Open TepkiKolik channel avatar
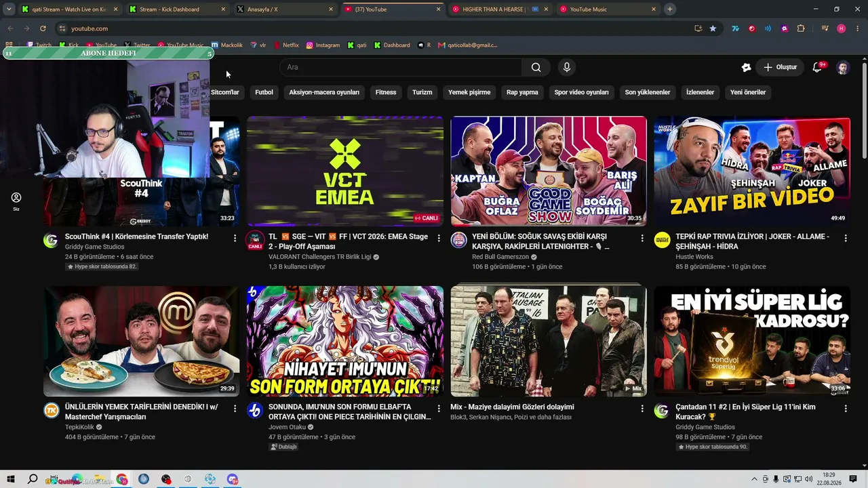Screen dimensions: 868x488 52,410
